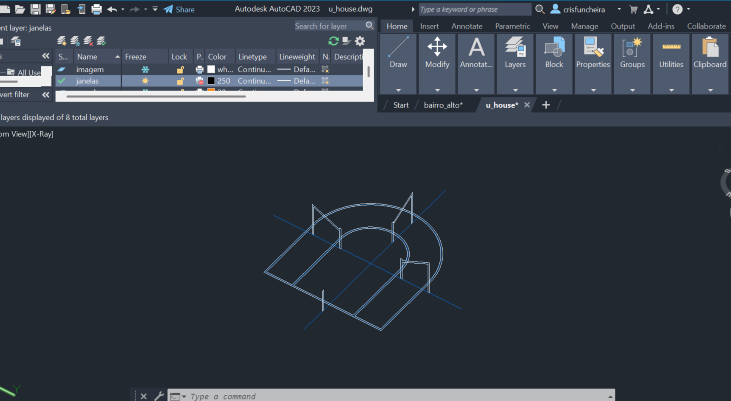The image size is (731, 401).
Task: Click the Save As icon
Action: (50, 9)
